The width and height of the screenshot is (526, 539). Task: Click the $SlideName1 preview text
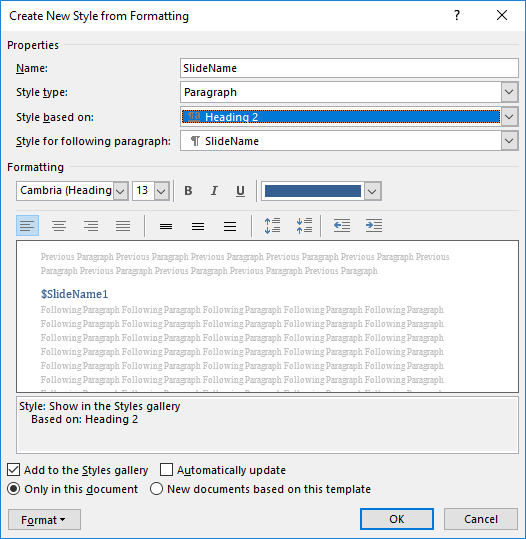tap(75, 294)
